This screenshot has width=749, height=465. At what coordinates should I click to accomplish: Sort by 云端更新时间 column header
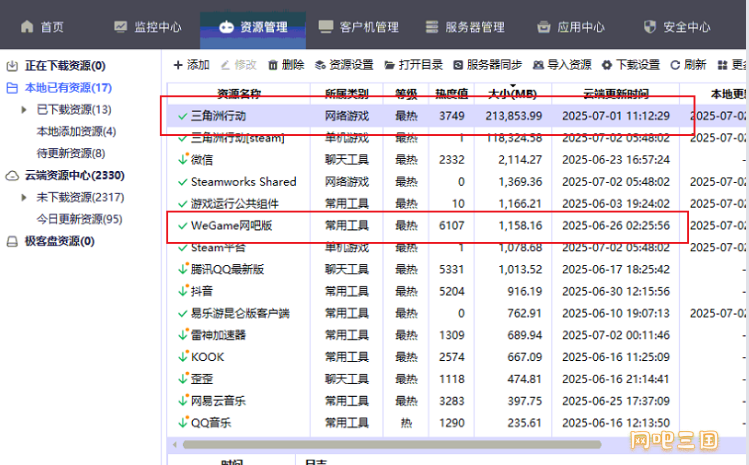(616, 94)
